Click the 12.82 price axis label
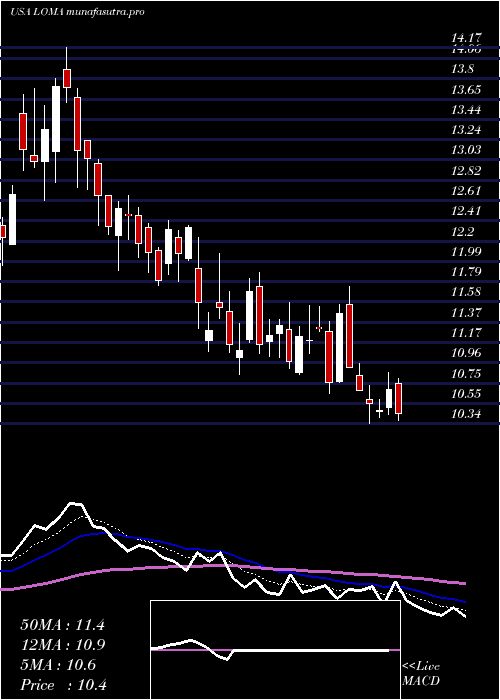The height and width of the screenshot is (700, 500). pos(465,171)
